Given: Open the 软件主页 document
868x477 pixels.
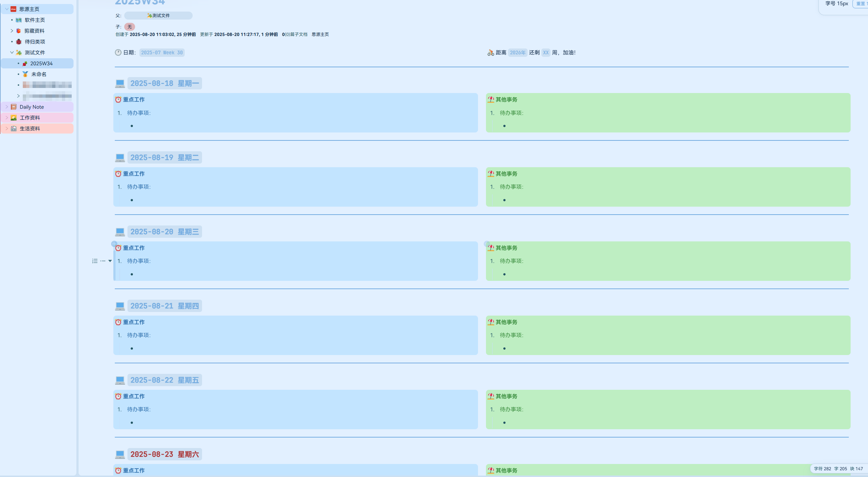Looking at the screenshot, I should [x=35, y=20].
